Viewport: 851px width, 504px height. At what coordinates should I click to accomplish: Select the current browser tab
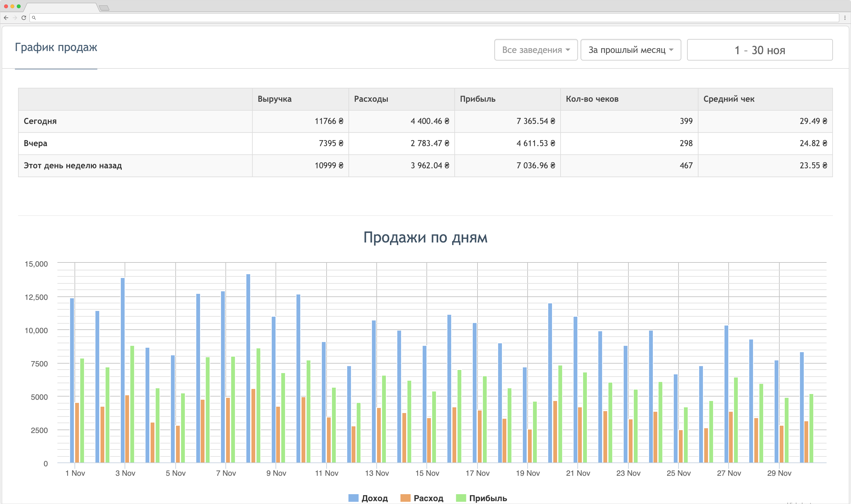[62, 8]
